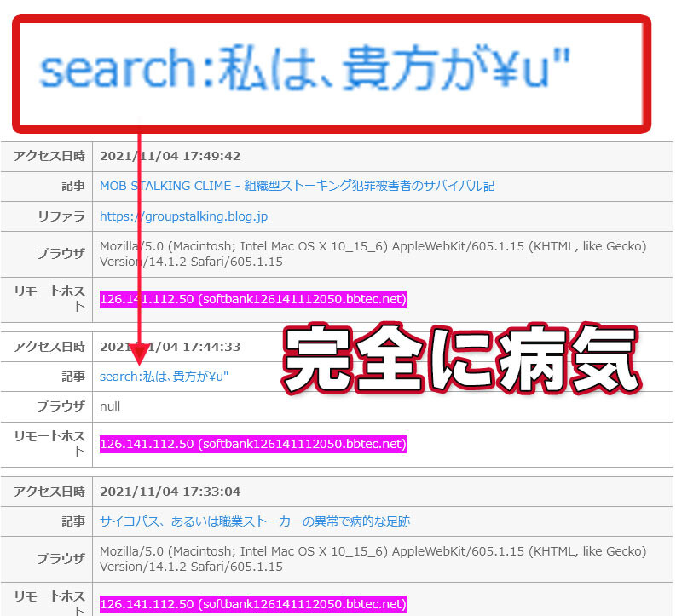Select access time 2021/11/04 17:49:42

click(x=170, y=156)
